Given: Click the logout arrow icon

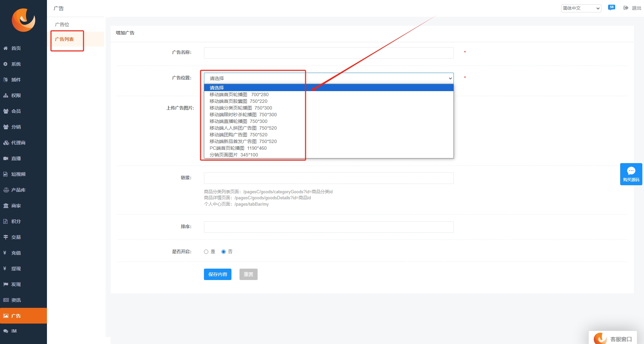Looking at the screenshot, I should coord(626,8).
